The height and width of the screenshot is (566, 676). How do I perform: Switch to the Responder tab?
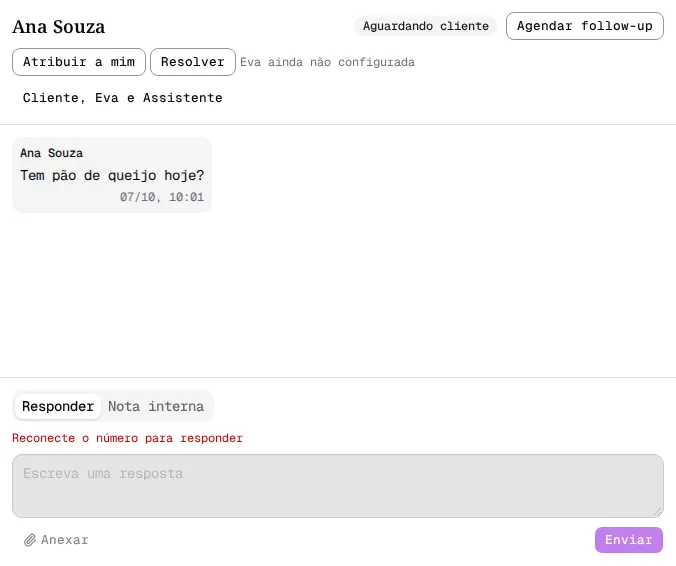[x=58, y=407]
